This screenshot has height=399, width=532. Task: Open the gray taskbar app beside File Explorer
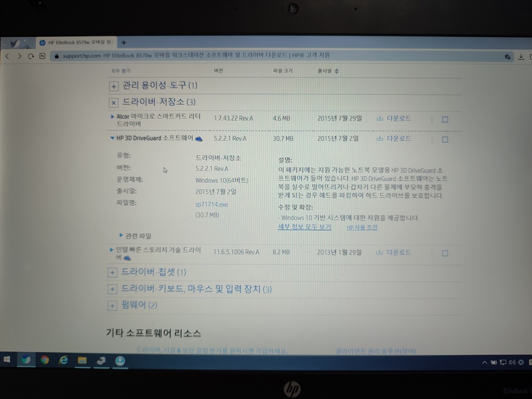tap(101, 361)
